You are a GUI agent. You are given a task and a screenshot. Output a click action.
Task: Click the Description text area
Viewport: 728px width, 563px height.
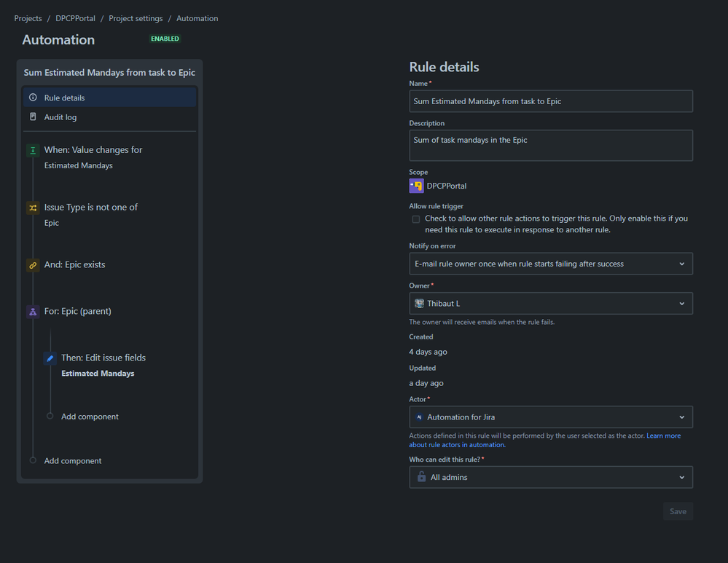(x=551, y=146)
